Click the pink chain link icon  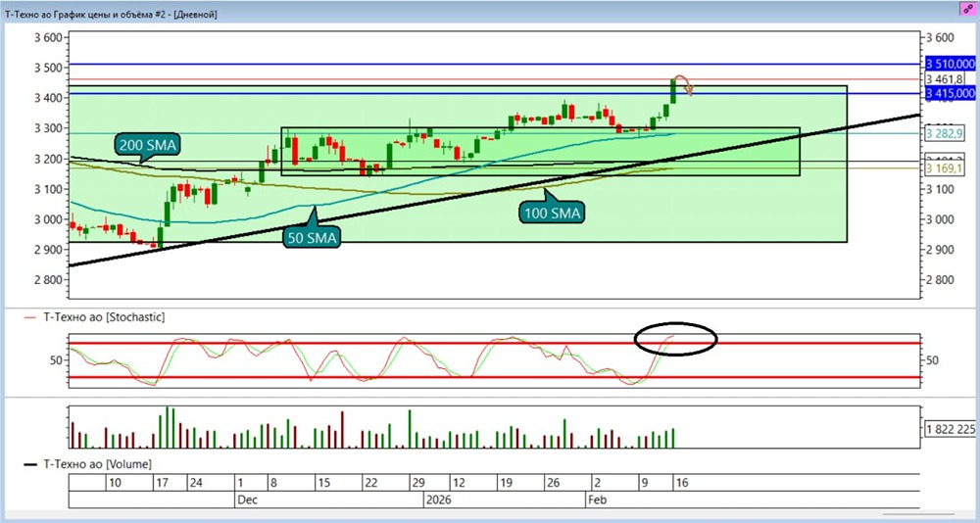pyautogui.click(x=969, y=8)
